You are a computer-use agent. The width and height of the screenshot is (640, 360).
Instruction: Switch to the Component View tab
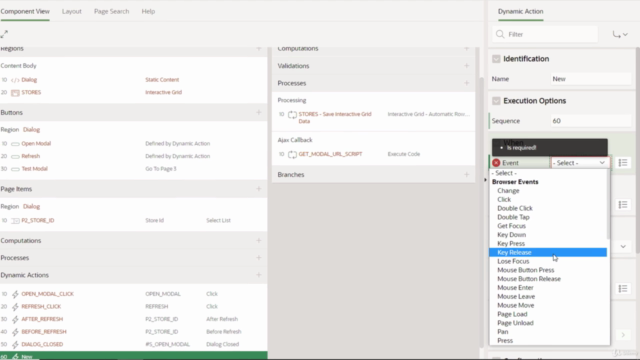[x=25, y=11]
